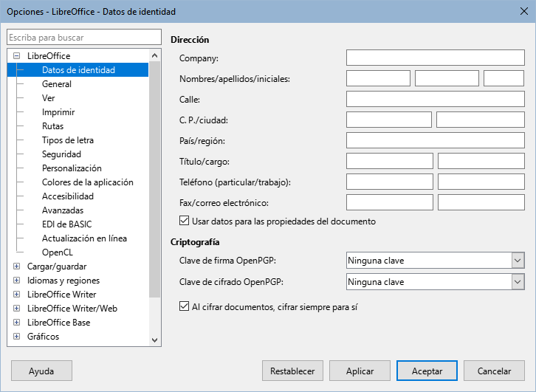Click the initials (iniciales) field
Screen dimensions: 536x392
504,78
